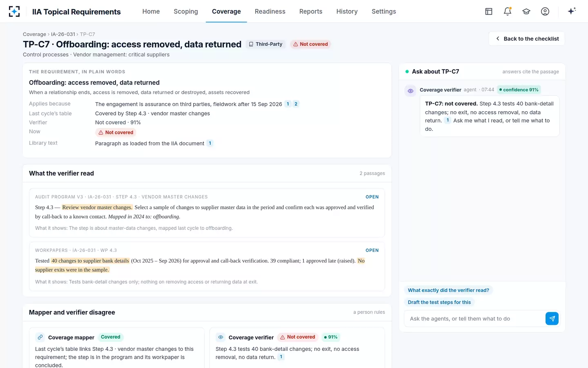Image resolution: width=588 pixels, height=368 pixels.
Task: Open citation 1 in the chat verifier message
Action: tap(448, 120)
